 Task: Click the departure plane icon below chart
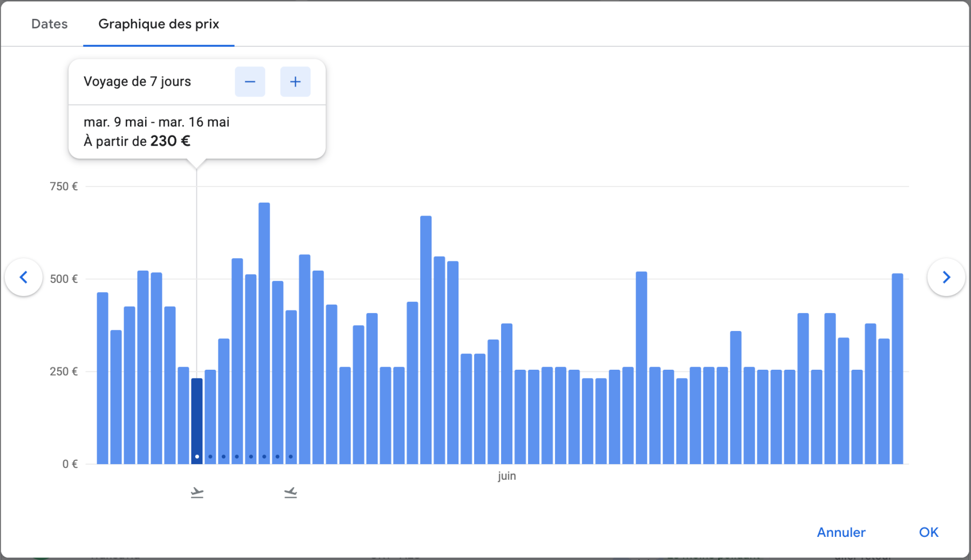click(x=197, y=493)
